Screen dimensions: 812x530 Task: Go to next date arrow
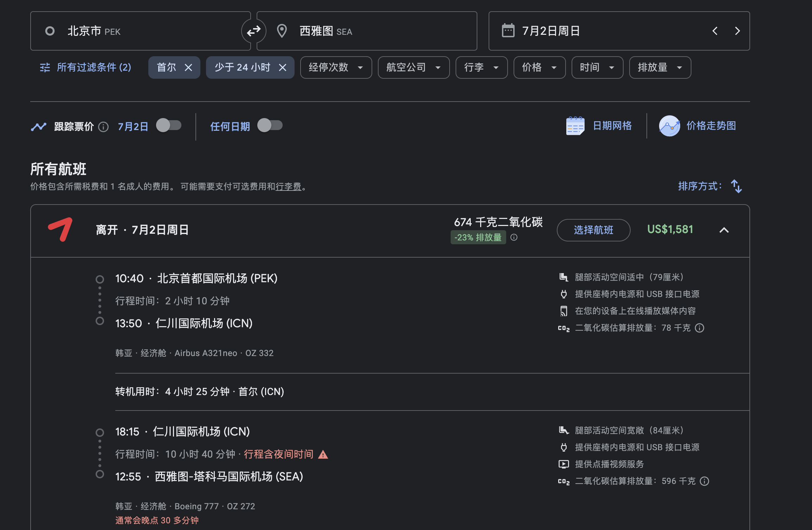coord(737,31)
